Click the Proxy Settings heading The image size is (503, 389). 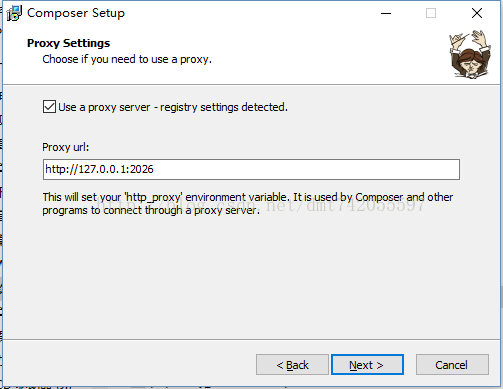tap(68, 43)
